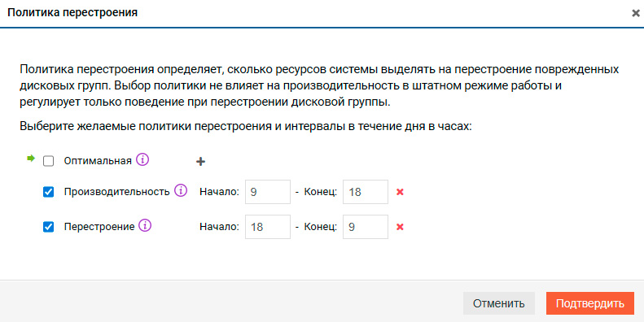Click Начало field of Производительность row
This screenshot has width=644, height=322.
[268, 192]
